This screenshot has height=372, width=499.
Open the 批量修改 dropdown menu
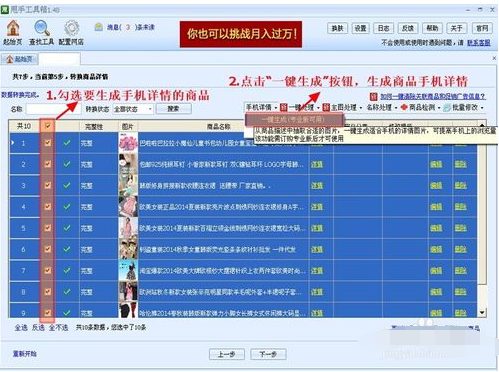[463, 107]
